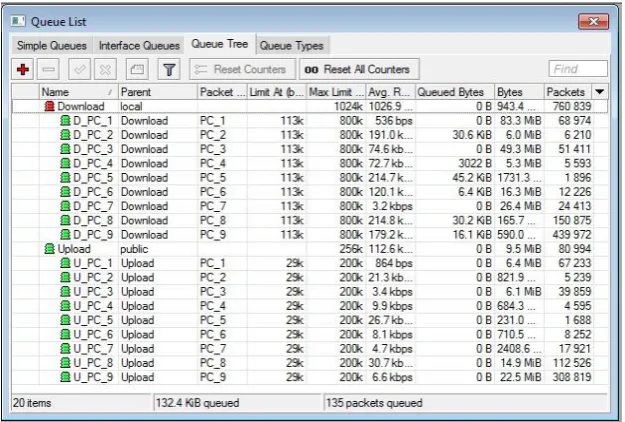Screen dimensions: 625x422
Task: Click the '256k' max limit cell
Action: click(x=351, y=249)
